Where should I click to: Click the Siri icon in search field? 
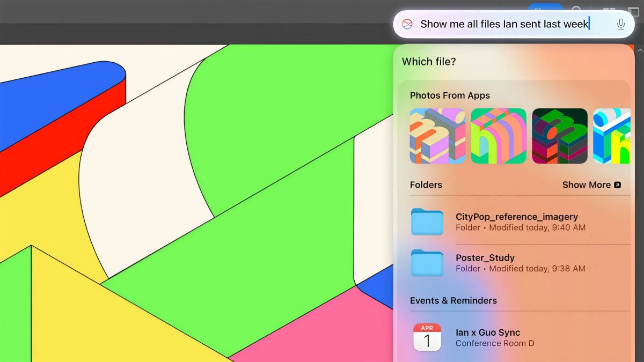[x=407, y=24]
